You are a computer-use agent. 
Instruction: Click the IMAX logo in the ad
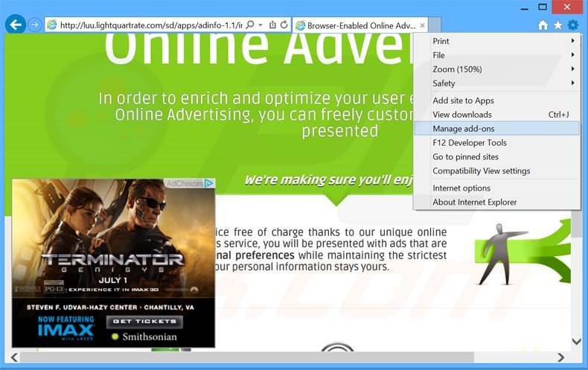tap(66, 331)
